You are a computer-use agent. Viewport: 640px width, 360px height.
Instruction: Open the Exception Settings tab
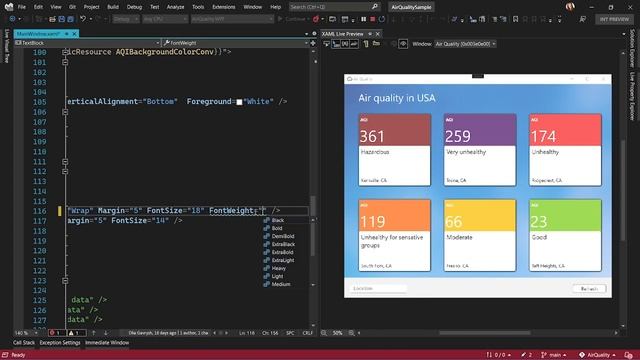coord(60,342)
